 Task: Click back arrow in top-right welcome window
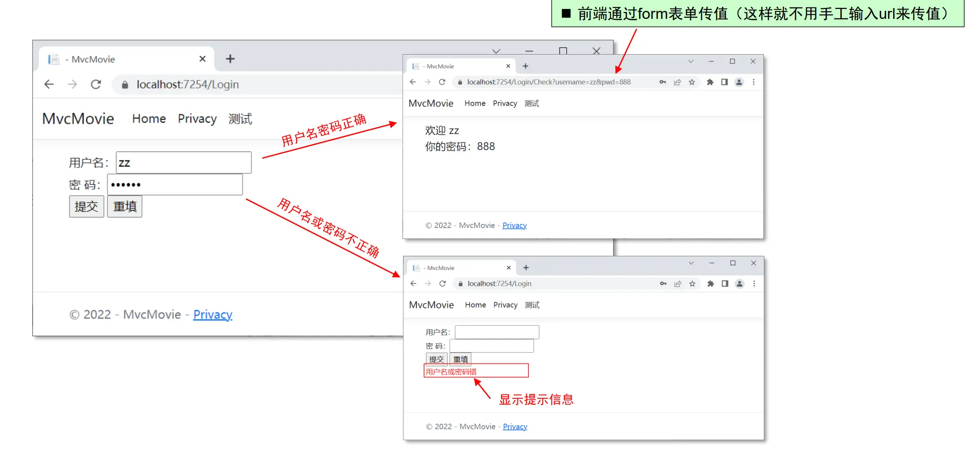[x=413, y=82]
